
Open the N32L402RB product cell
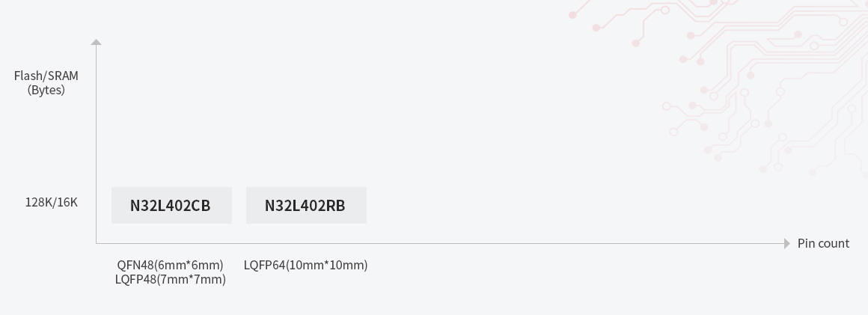pos(306,205)
